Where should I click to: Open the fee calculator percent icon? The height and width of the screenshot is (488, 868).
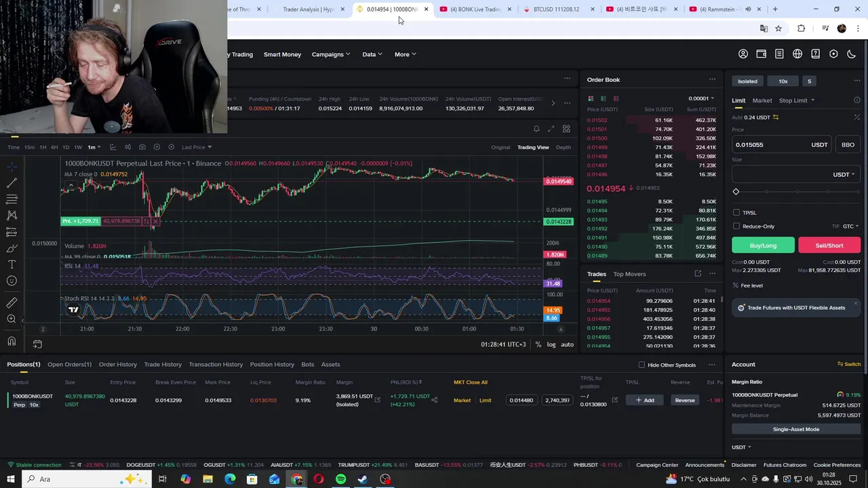click(857, 117)
